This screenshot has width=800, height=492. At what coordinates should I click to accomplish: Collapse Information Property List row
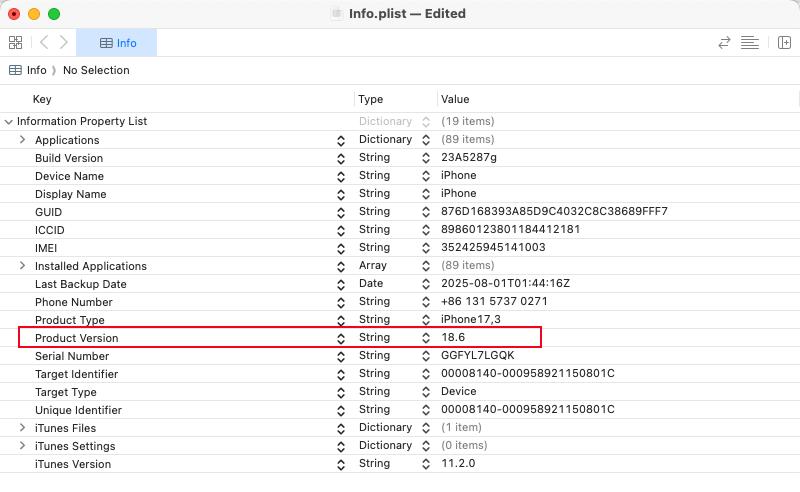[x=8, y=122]
